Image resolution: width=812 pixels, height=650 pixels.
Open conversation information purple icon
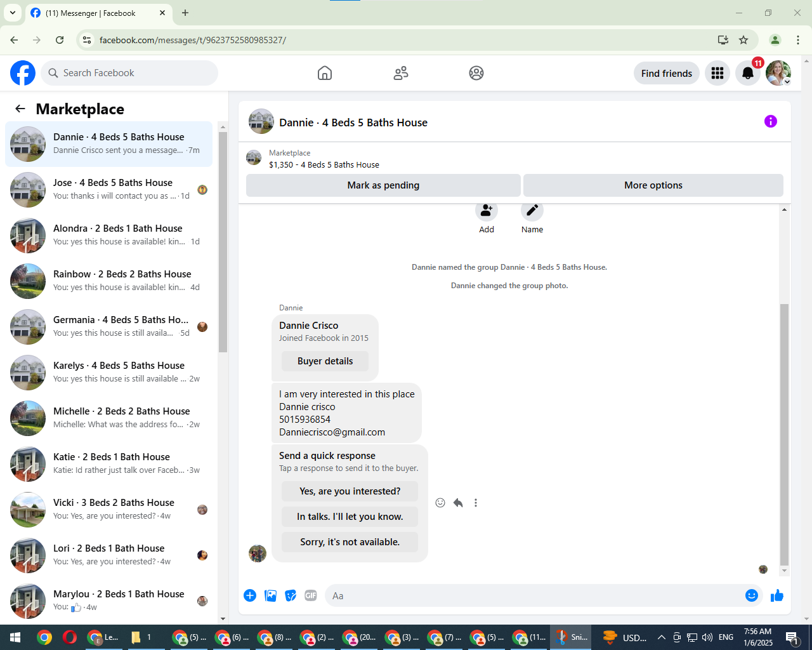tap(771, 121)
